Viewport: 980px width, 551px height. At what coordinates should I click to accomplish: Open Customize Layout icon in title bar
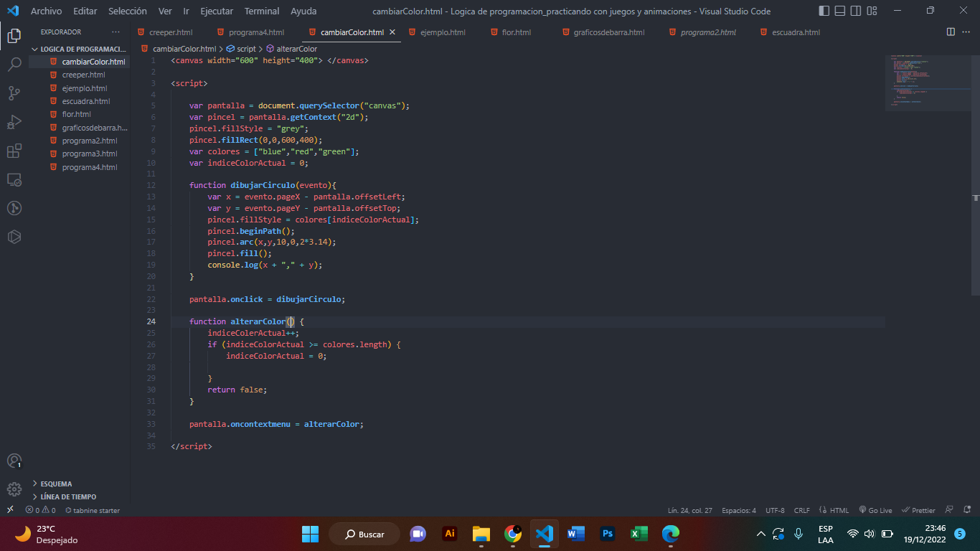872,11
